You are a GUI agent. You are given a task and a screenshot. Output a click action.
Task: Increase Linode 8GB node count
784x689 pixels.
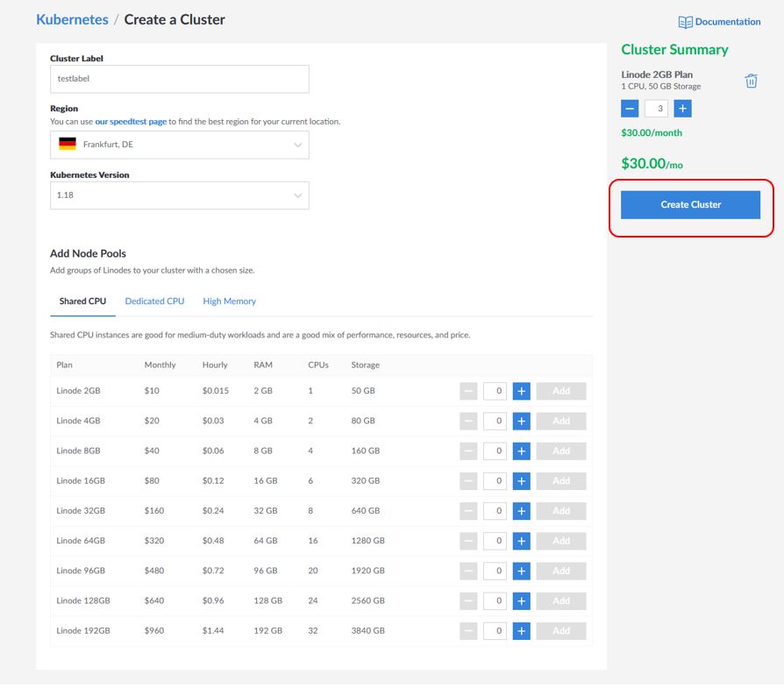click(522, 451)
